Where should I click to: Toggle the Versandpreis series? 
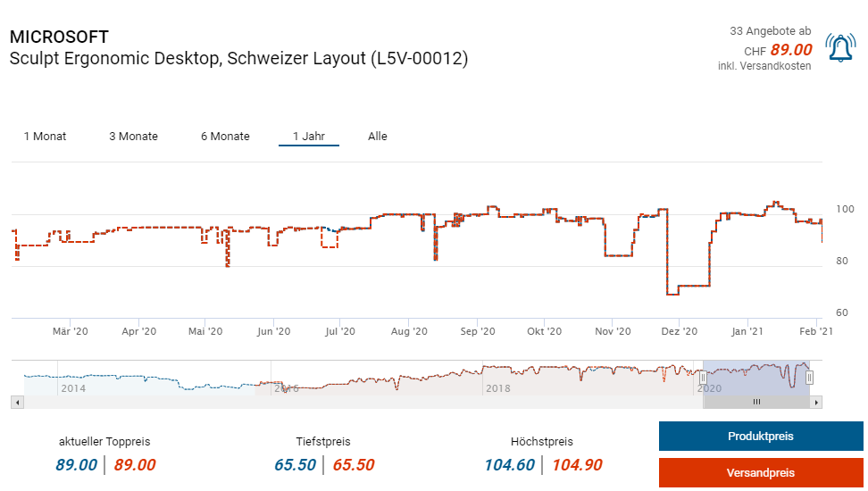click(x=760, y=473)
